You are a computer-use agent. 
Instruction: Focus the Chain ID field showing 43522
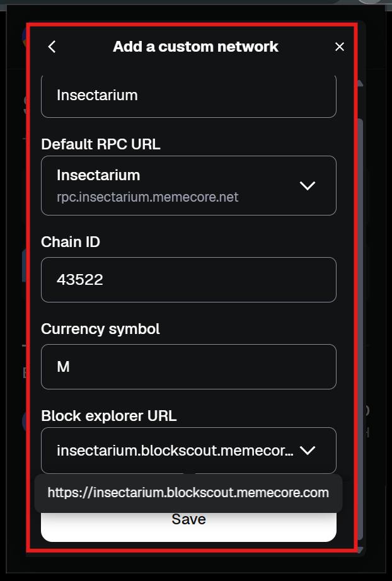[188, 279]
